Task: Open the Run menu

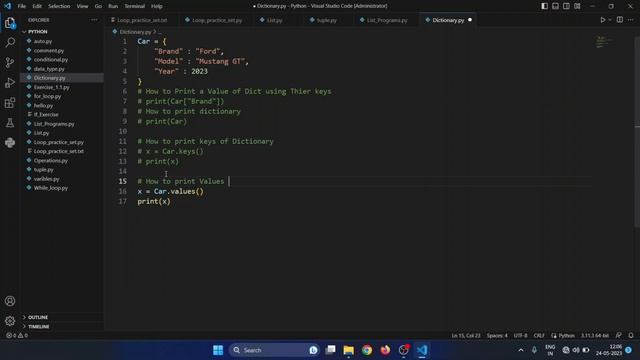Action: point(113,6)
